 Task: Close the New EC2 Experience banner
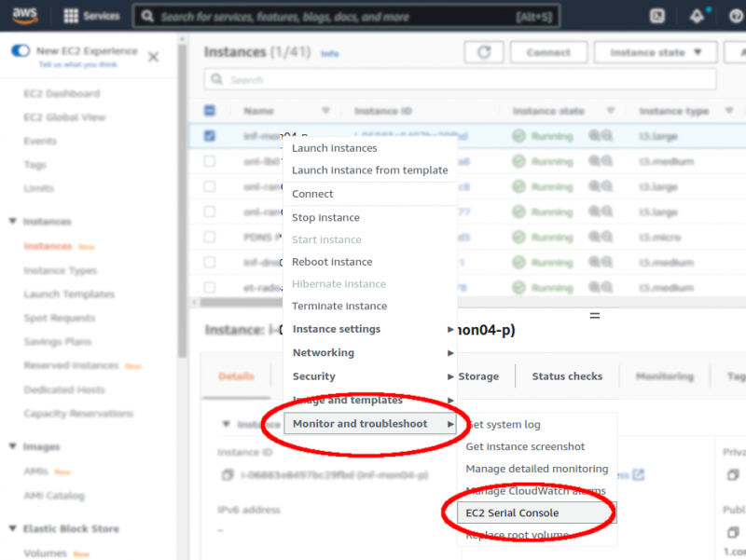tap(153, 57)
